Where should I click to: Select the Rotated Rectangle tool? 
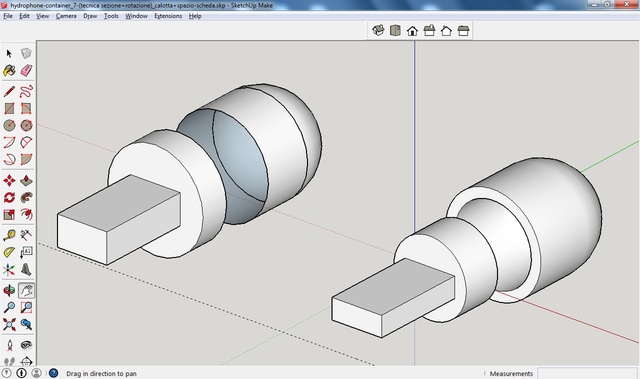(26, 108)
